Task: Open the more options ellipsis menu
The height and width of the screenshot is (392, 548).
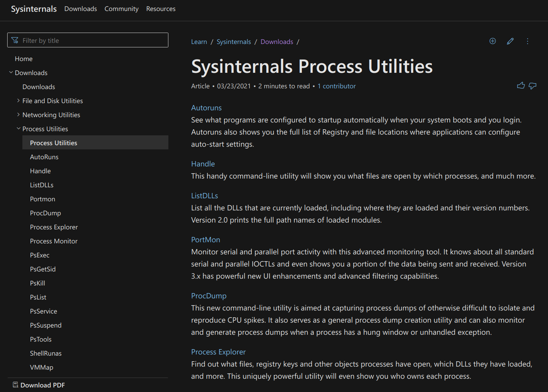Action: point(528,41)
